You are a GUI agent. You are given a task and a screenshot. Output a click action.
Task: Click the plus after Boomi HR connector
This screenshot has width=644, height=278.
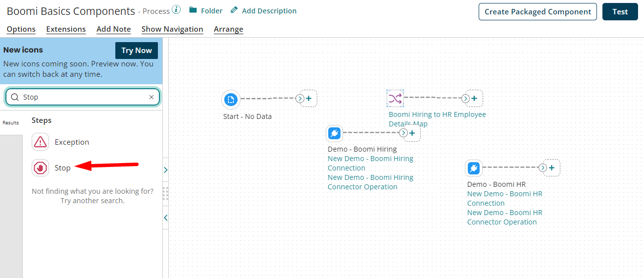pyautogui.click(x=551, y=168)
